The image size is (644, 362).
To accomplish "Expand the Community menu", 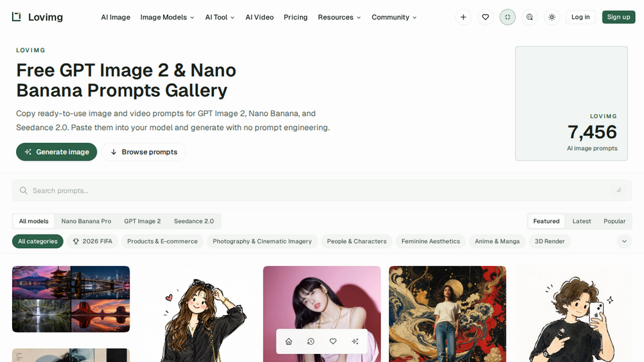I will (394, 17).
